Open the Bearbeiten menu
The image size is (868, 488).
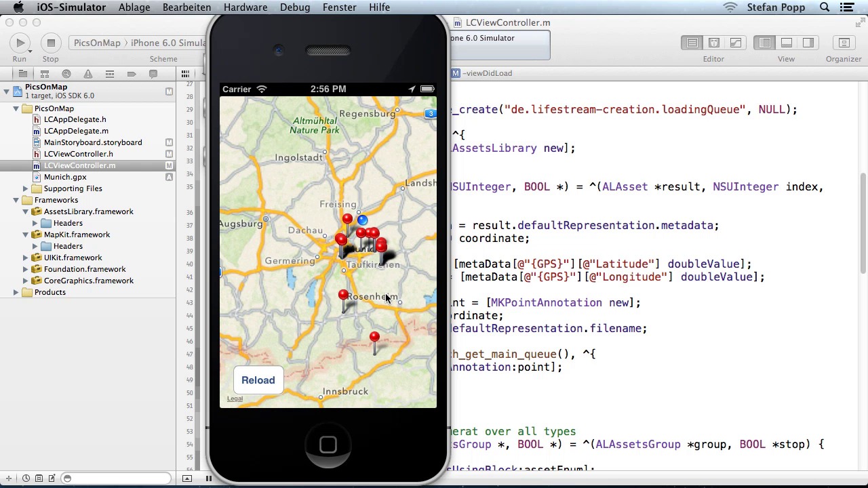click(x=186, y=7)
